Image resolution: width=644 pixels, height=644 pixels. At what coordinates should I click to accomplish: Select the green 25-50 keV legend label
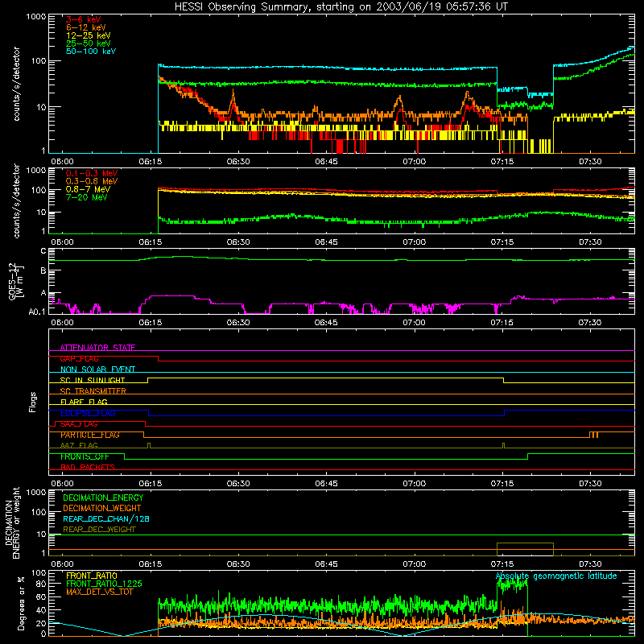point(89,43)
